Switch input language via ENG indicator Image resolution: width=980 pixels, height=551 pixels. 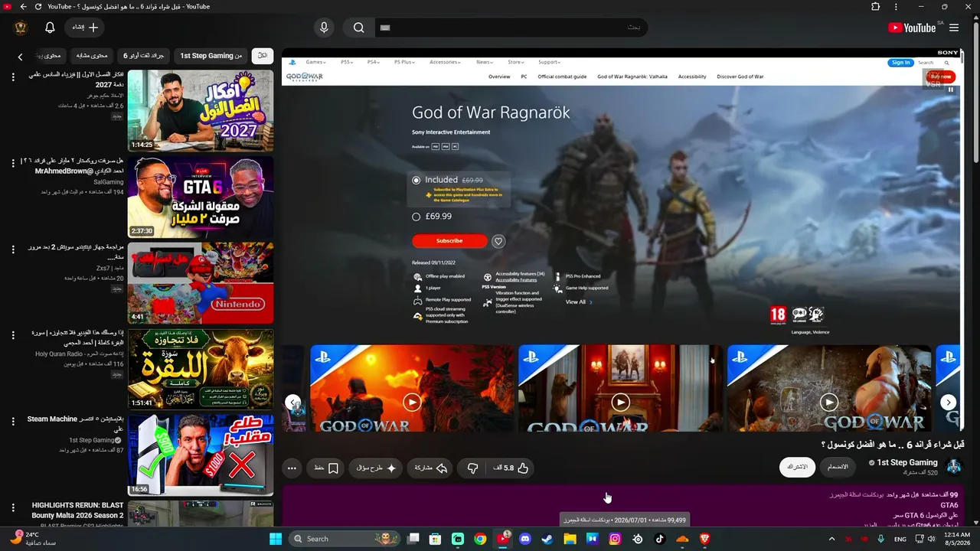pyautogui.click(x=900, y=539)
